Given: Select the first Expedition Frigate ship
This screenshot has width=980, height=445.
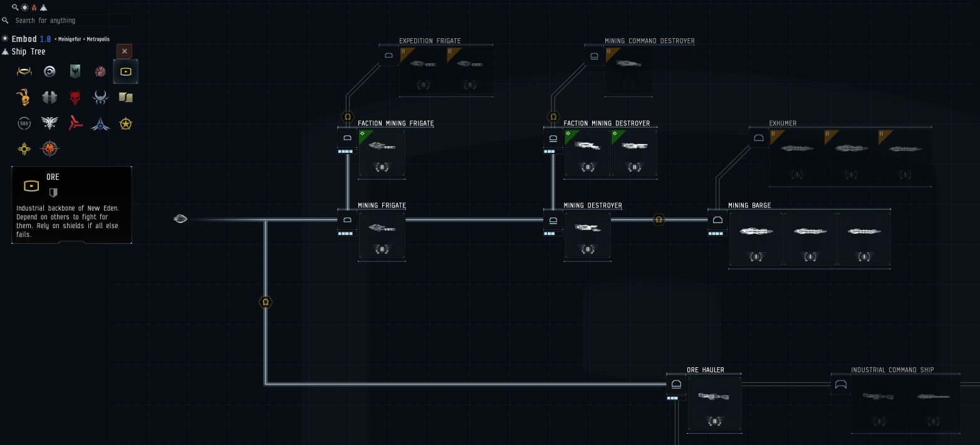Looking at the screenshot, I should (x=423, y=71).
